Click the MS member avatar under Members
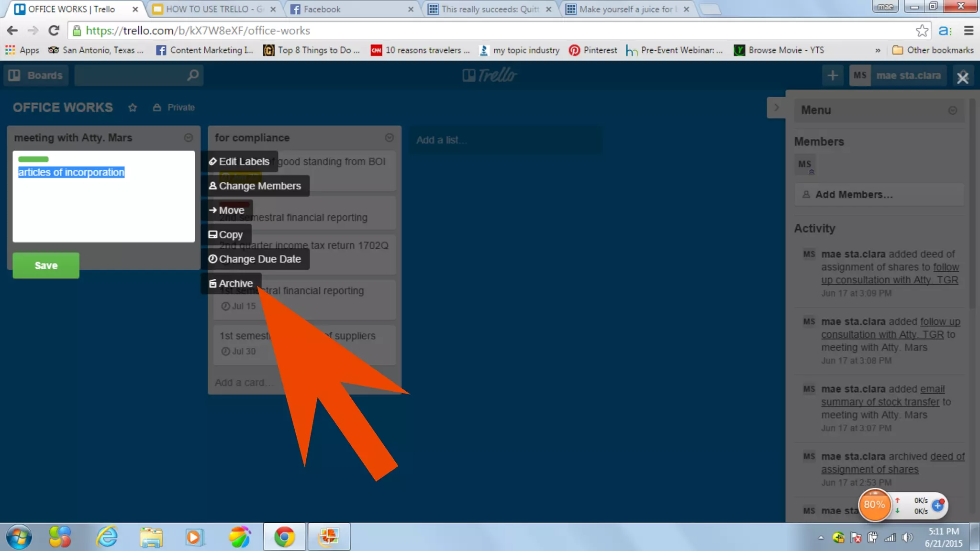Screen dimensions: 980x551 [x=805, y=165]
